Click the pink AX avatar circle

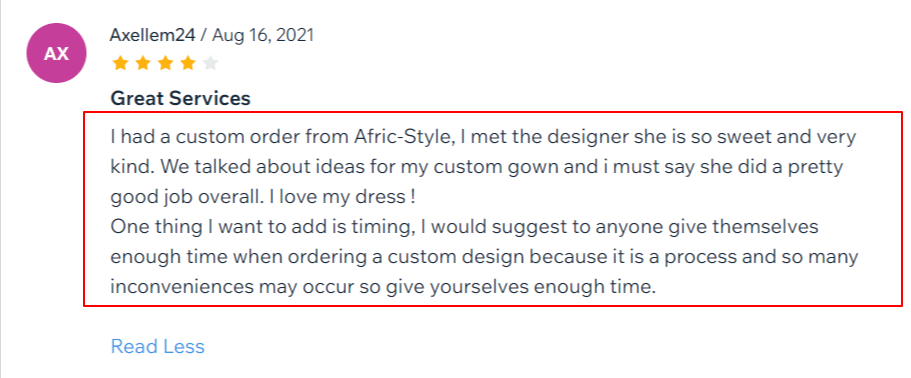click(x=56, y=53)
